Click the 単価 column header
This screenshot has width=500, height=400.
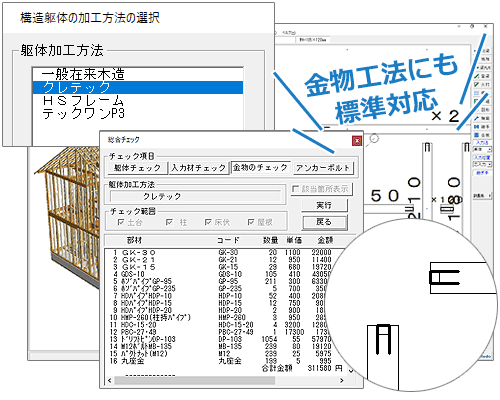coord(294,240)
